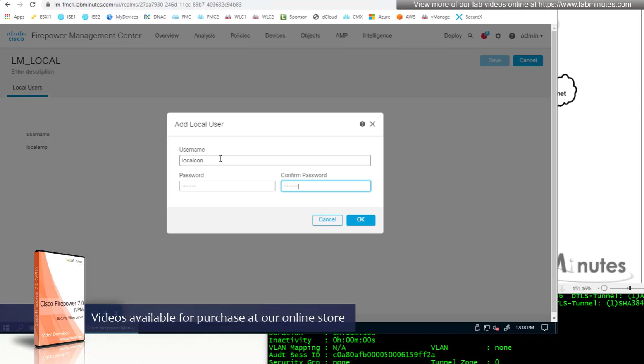The height and width of the screenshot is (364, 644).
Task: Click the help question mark in header
Action: [512, 36]
